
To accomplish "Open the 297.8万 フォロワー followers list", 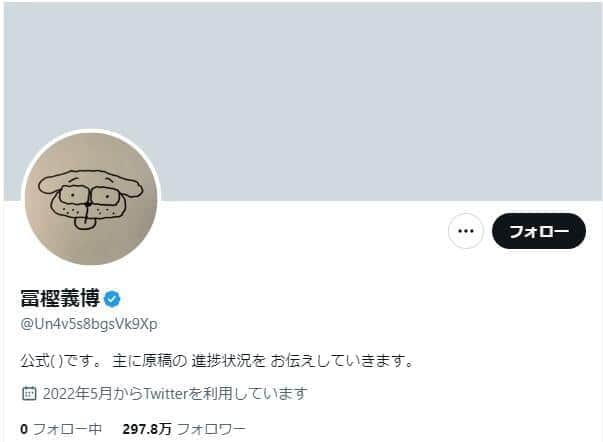I will click(x=184, y=429).
